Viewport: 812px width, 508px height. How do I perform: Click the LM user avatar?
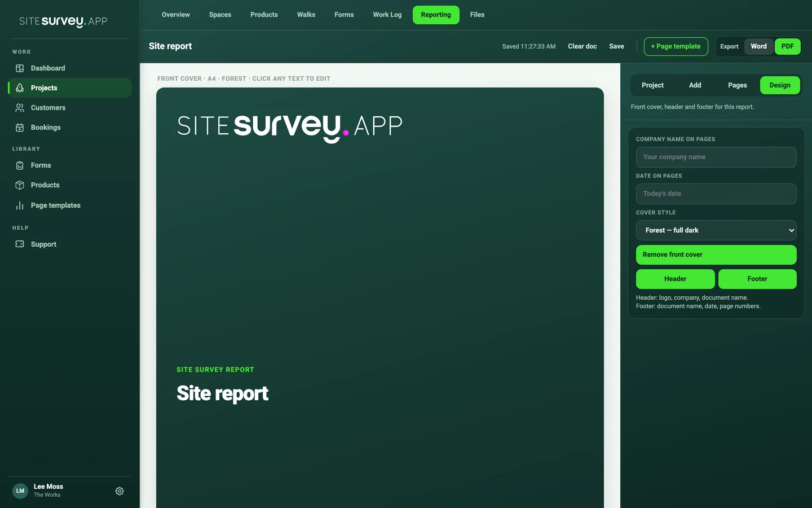pos(20,491)
